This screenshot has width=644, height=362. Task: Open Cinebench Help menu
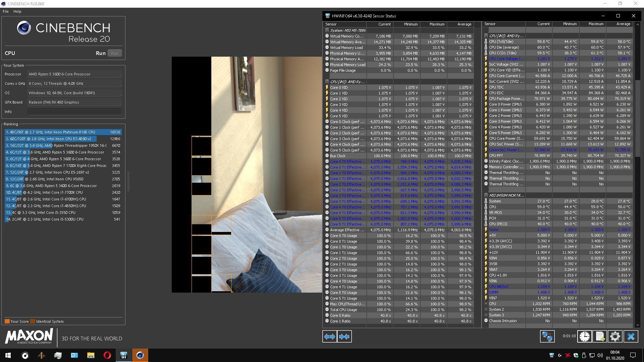click(17, 11)
